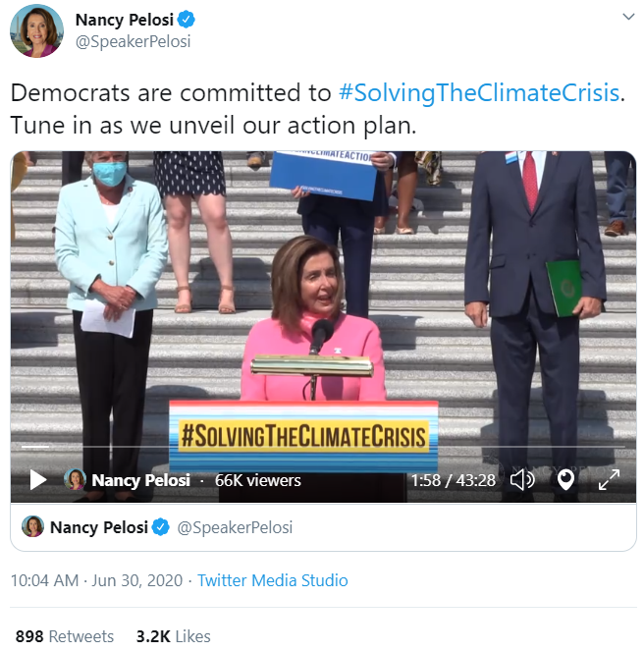Click the 10:04 AM Jun 30, 2020 timestamp

[96, 580]
